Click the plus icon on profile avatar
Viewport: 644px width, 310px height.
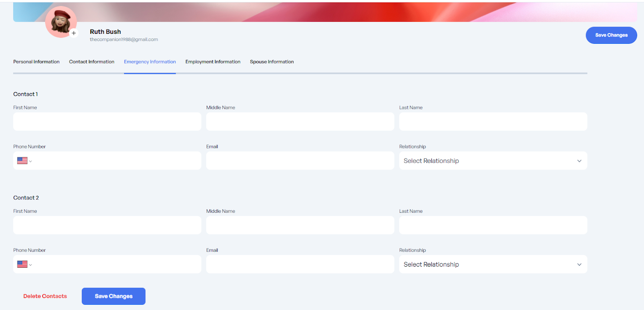[74, 33]
